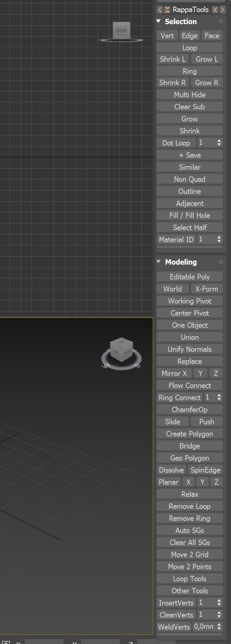The height and width of the screenshot is (644, 231).
Task: Click the Ring Connect spinner arrows
Action: 219,397
